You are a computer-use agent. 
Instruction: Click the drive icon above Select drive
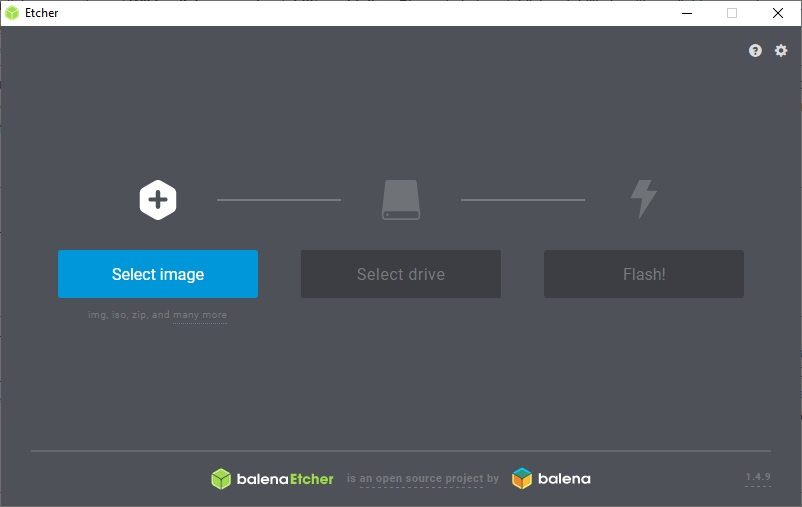pos(401,200)
